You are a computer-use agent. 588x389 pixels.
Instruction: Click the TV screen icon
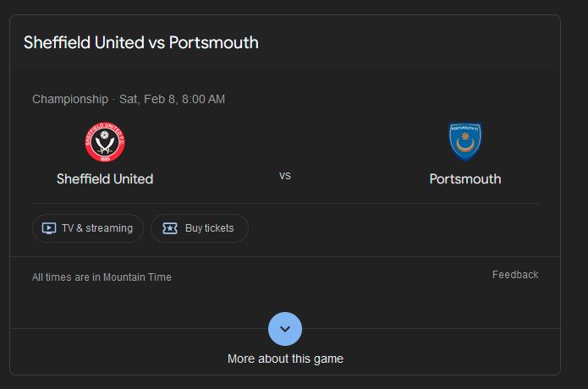pyautogui.click(x=49, y=228)
